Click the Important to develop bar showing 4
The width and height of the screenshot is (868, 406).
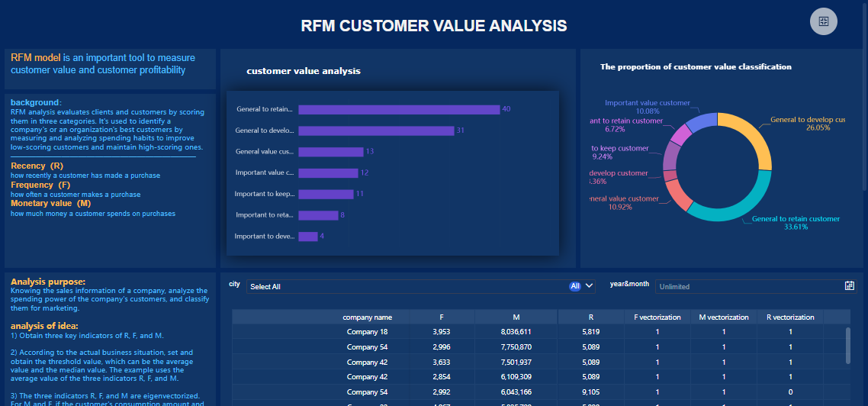pyautogui.click(x=308, y=237)
